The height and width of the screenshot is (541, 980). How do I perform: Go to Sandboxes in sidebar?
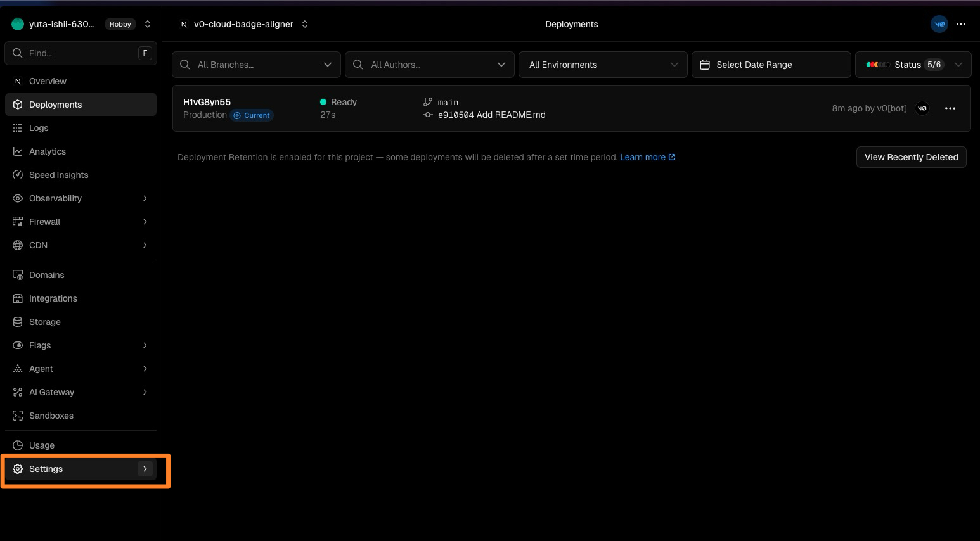point(51,416)
